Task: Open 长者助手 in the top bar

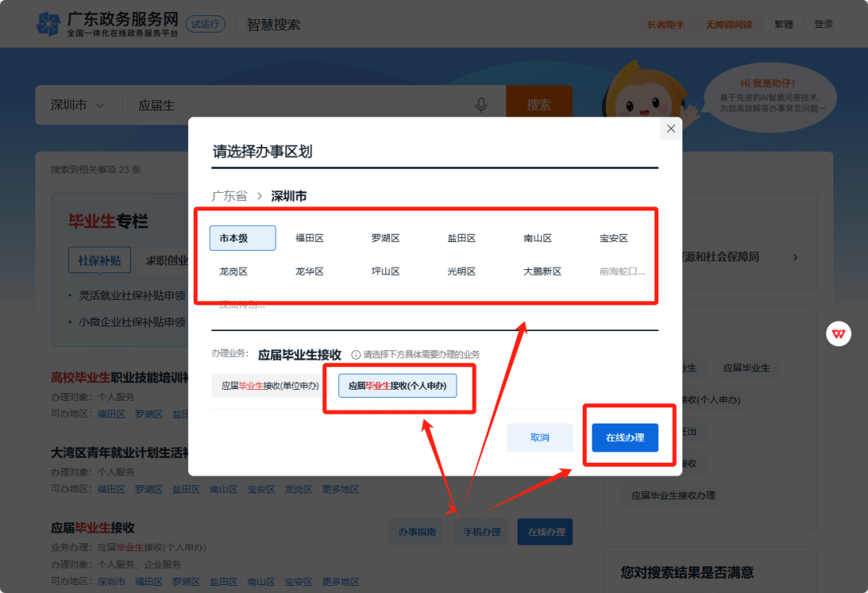Action: coord(665,25)
